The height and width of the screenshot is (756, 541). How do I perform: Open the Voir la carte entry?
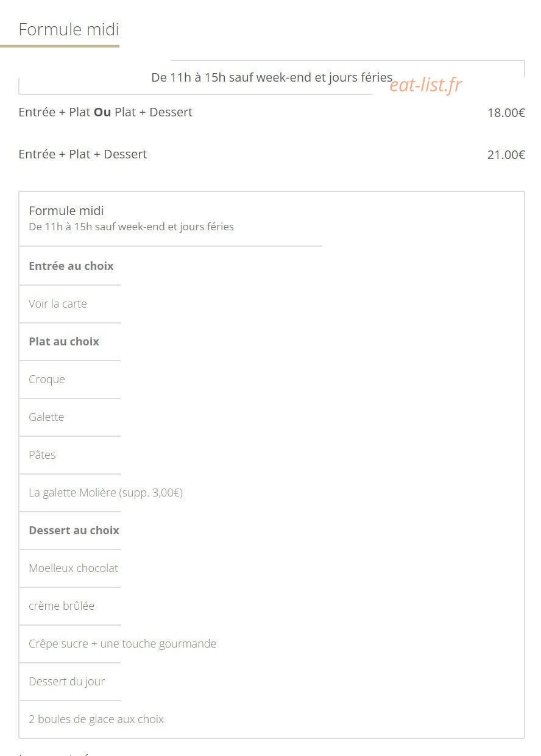(58, 304)
